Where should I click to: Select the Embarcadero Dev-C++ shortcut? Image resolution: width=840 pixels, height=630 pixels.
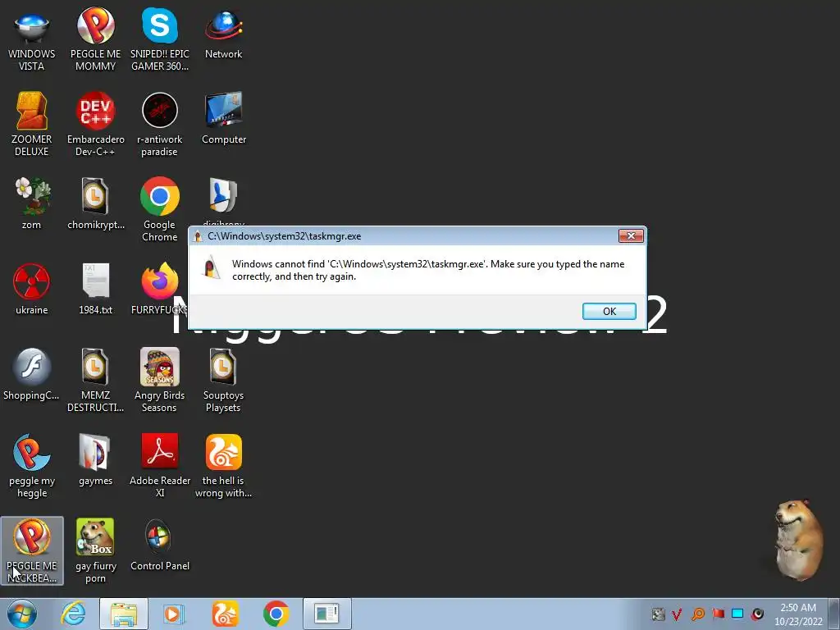tap(95, 125)
